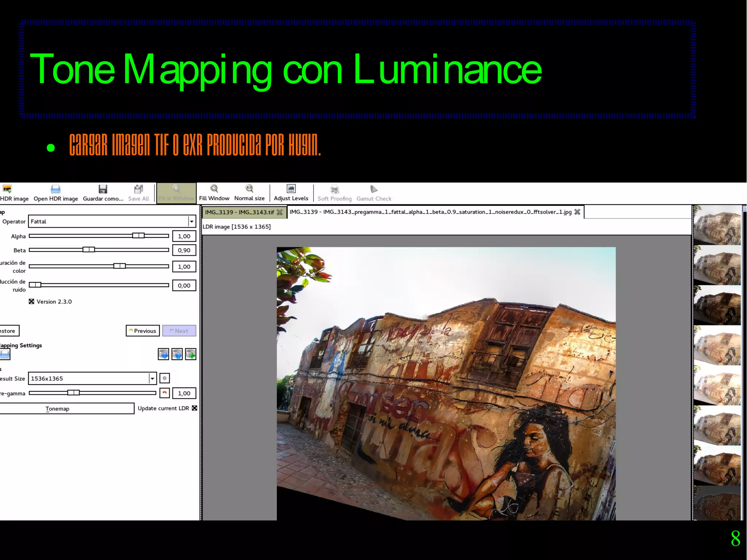Click the Alpha value input field
This screenshot has height=560, width=747.
click(184, 236)
